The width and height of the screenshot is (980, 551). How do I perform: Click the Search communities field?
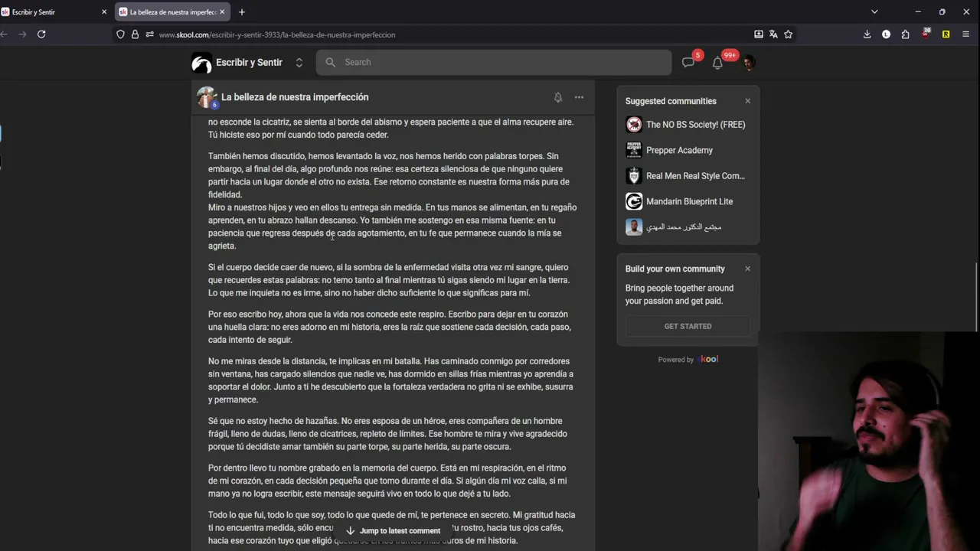click(494, 63)
